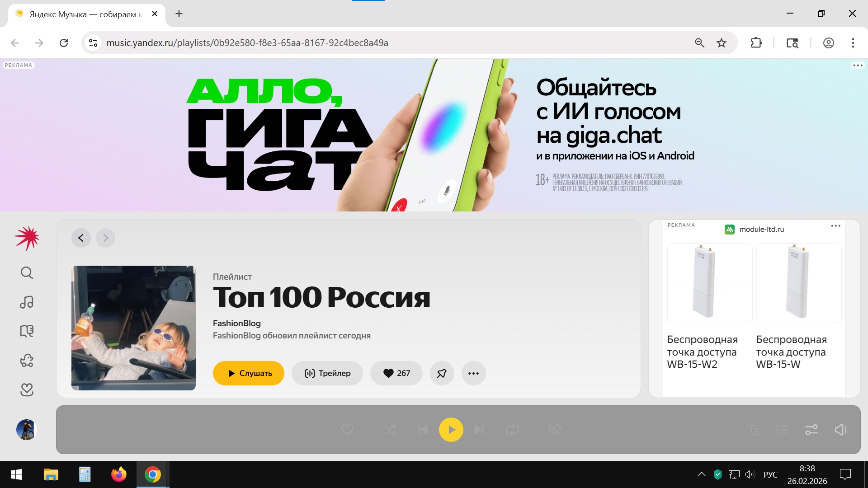Open the music note sidebar section
868x488 pixels.
pyautogui.click(x=27, y=302)
